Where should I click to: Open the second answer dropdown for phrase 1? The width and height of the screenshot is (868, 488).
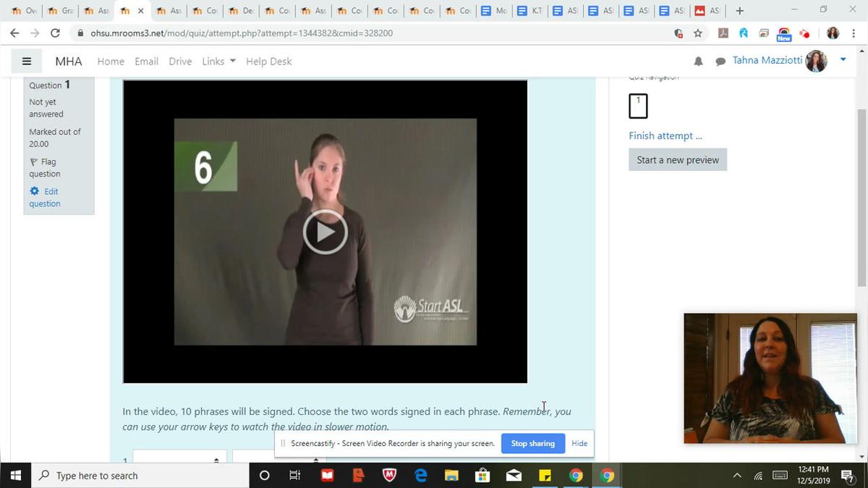tap(278, 457)
